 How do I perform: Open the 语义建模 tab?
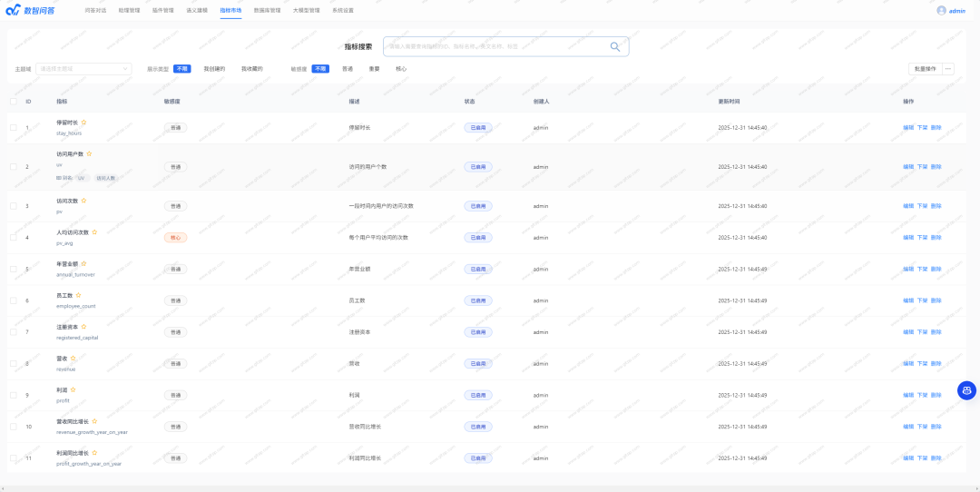click(x=197, y=11)
